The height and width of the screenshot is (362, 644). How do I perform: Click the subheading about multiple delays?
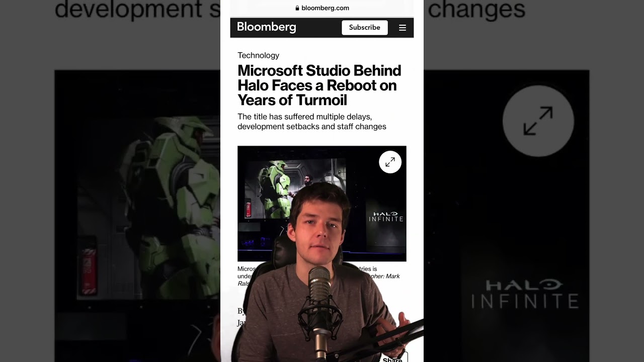(312, 122)
